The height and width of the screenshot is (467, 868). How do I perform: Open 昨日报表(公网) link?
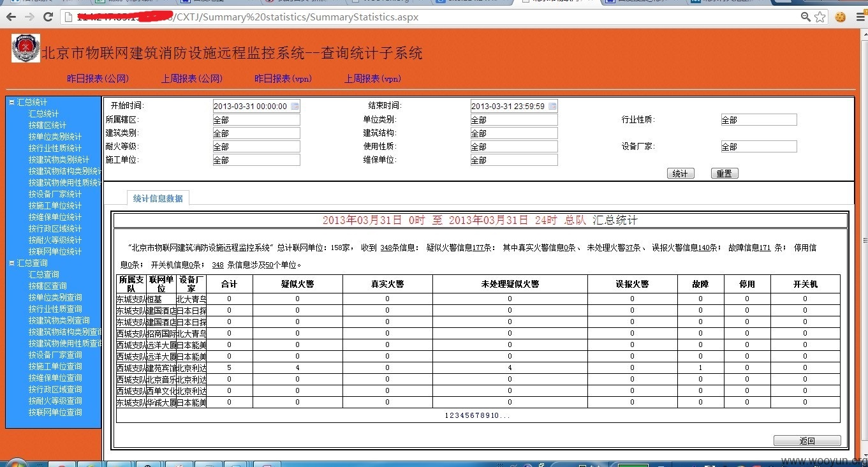click(x=98, y=78)
